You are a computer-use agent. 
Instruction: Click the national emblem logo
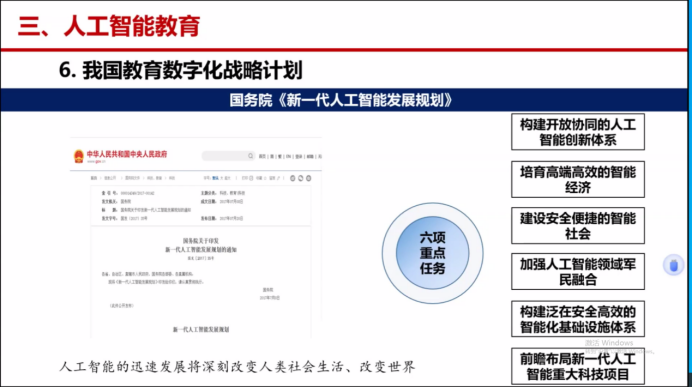79,156
